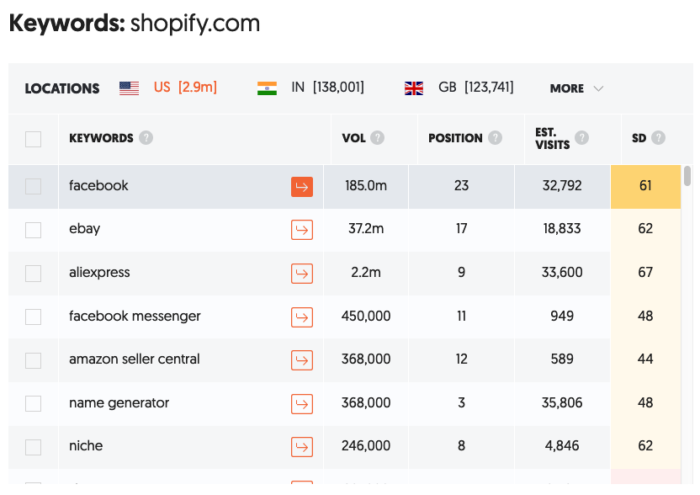Open the niche keyword arrow icon
Screen dimensions: 700x495
point(302,447)
